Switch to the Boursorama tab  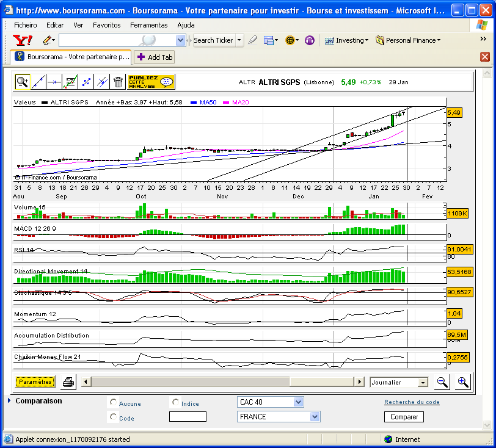[x=71, y=57]
